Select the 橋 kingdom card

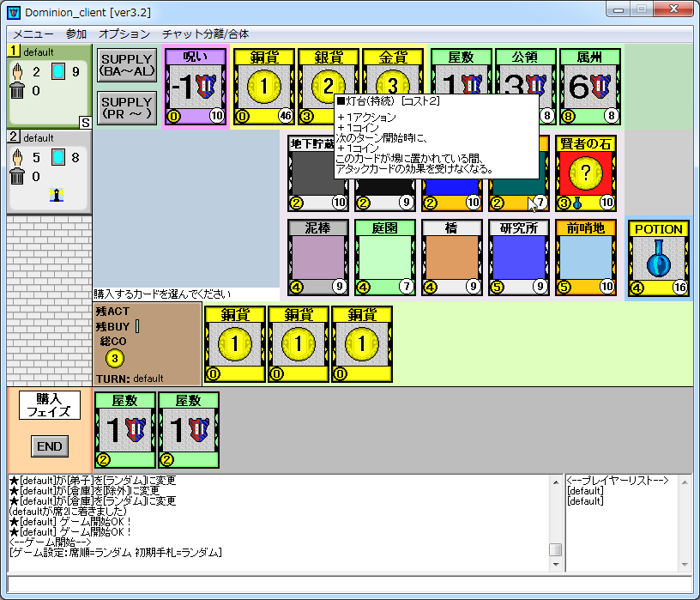click(x=452, y=258)
